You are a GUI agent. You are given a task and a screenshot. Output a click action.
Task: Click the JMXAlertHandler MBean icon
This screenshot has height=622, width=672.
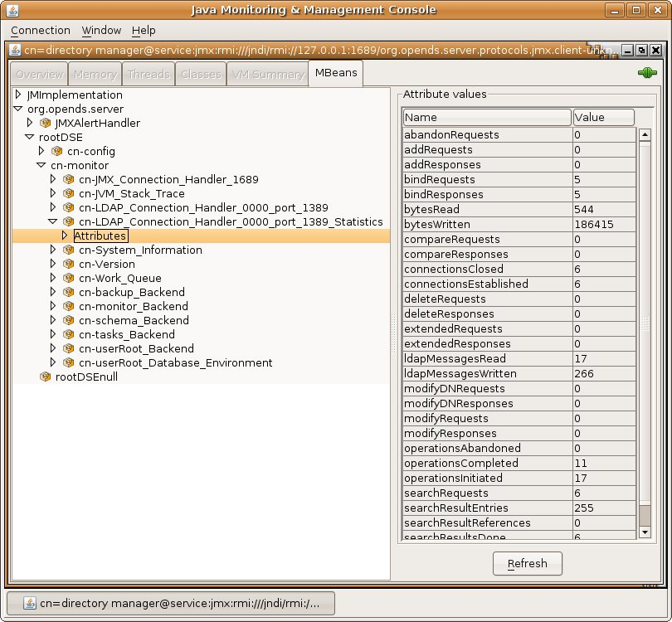point(45,123)
